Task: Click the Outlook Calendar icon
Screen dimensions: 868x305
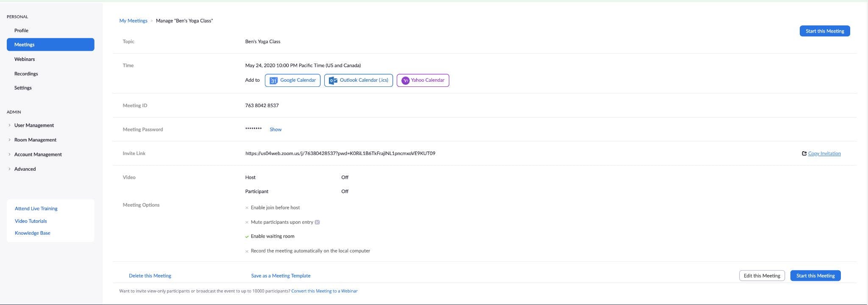Action: pos(333,80)
